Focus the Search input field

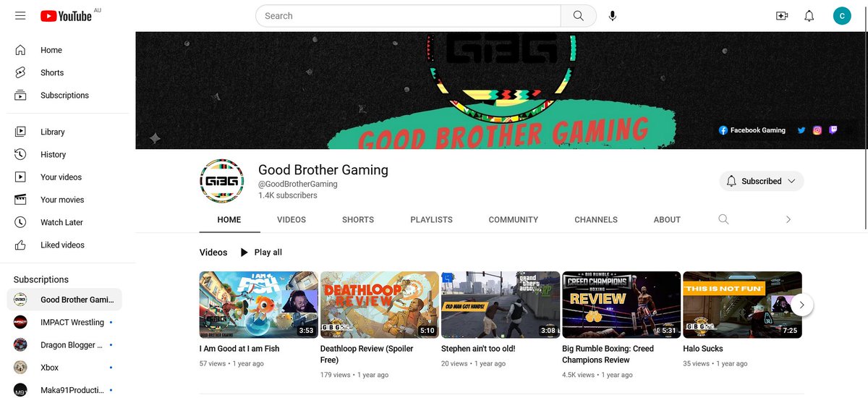pos(408,16)
